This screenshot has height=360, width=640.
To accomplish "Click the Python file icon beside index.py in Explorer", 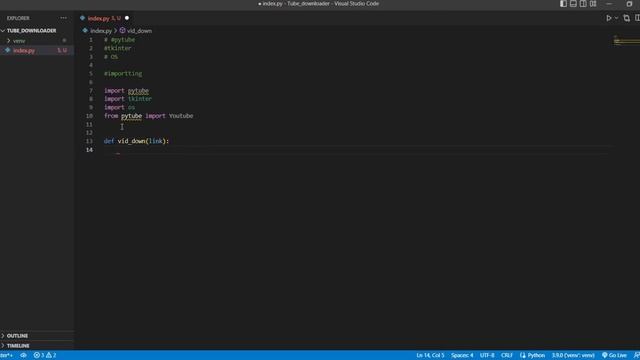I will (7, 50).
